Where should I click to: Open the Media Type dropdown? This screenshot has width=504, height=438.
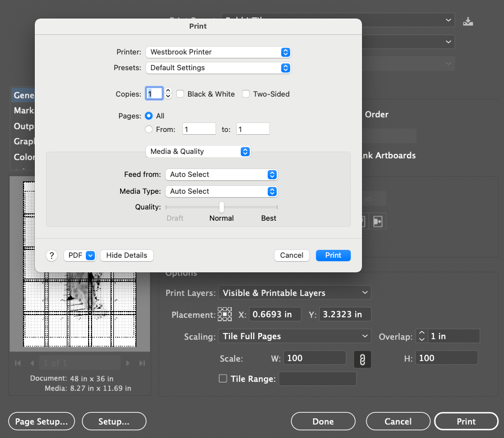[x=221, y=191]
